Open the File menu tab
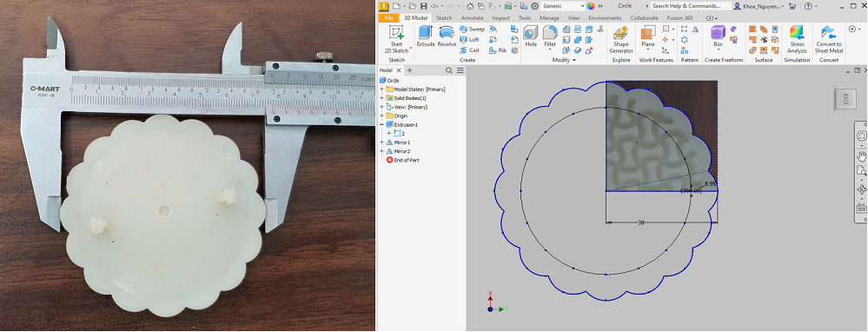Image resolution: width=868 pixels, height=332 pixels. pyautogui.click(x=388, y=17)
